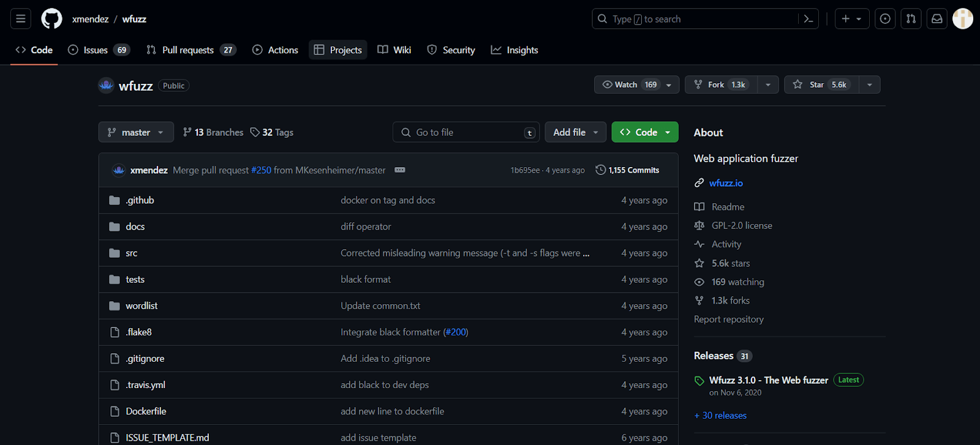Open the .gitignore file
The image size is (980, 445).
(x=145, y=358)
